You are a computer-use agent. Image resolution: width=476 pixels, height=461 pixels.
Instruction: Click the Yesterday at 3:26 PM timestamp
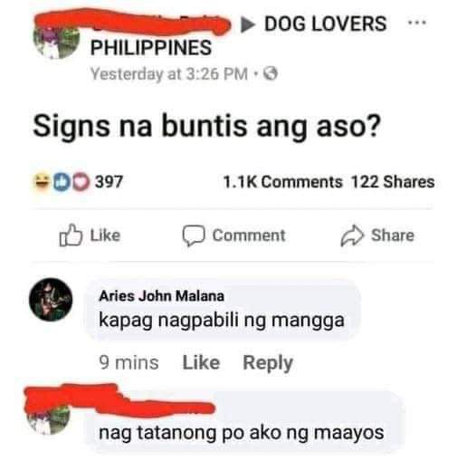click(169, 74)
